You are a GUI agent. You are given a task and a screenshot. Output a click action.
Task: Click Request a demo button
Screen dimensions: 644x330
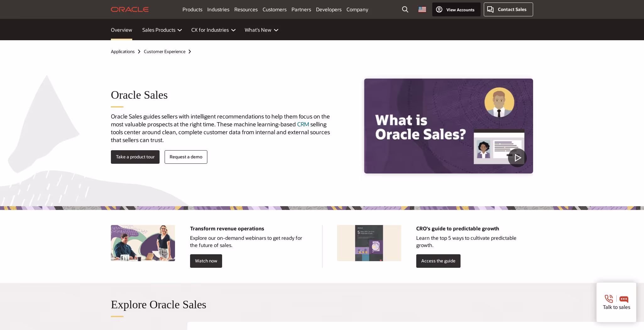click(186, 157)
